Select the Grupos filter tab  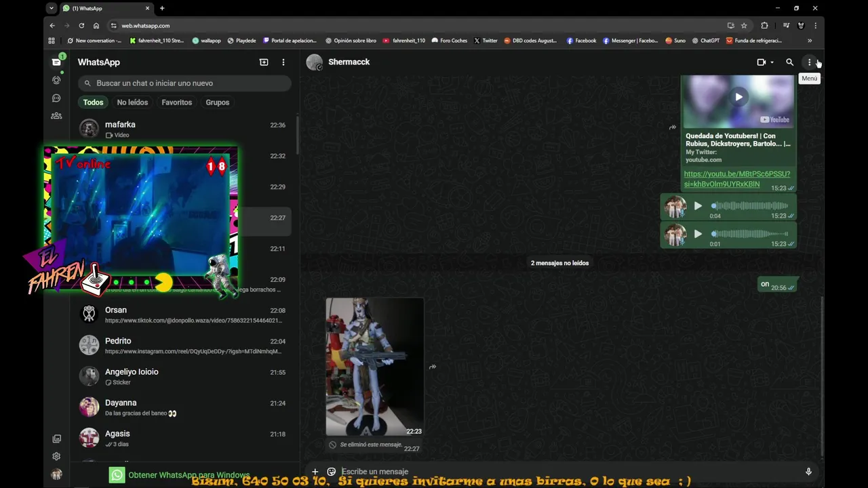[x=218, y=102]
